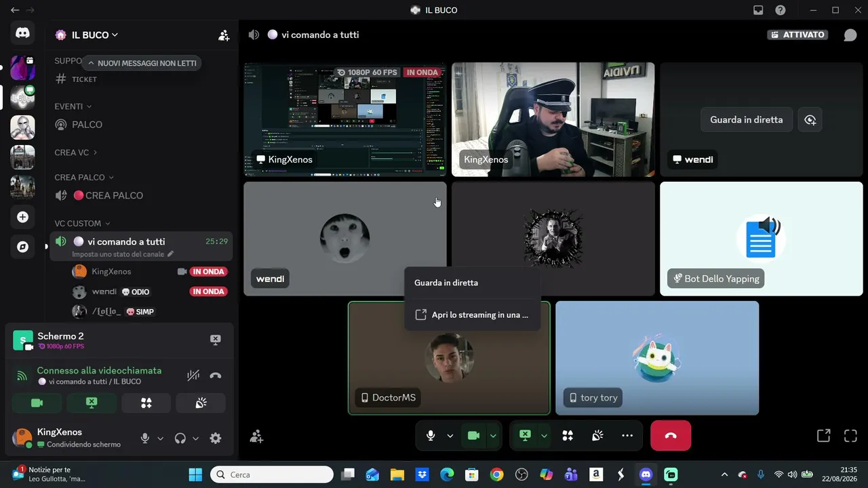Open the TICKET text channel
The height and width of the screenshot is (488, 868).
pyautogui.click(x=141, y=79)
